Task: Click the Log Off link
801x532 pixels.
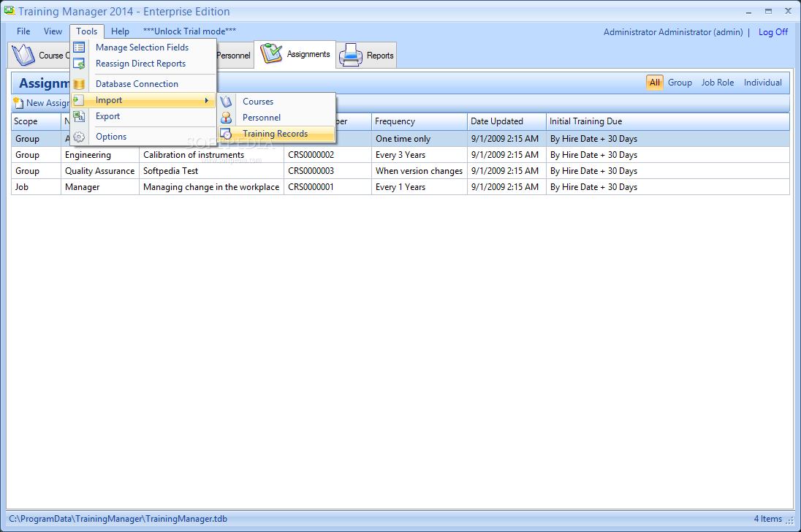Action: (x=773, y=32)
